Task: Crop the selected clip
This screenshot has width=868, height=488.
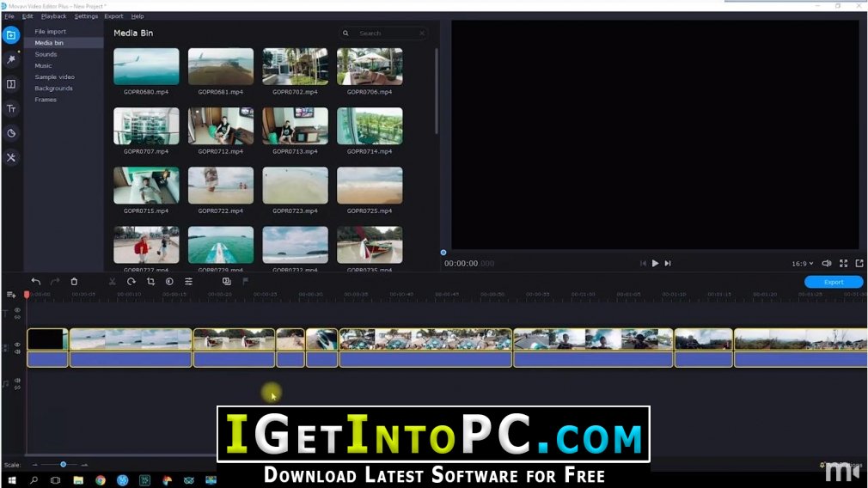Action: [150, 282]
